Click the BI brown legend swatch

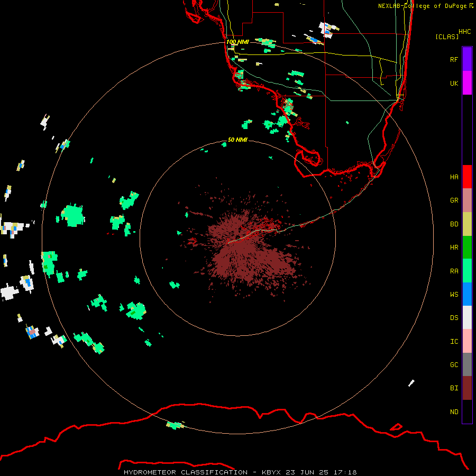pos(467,388)
